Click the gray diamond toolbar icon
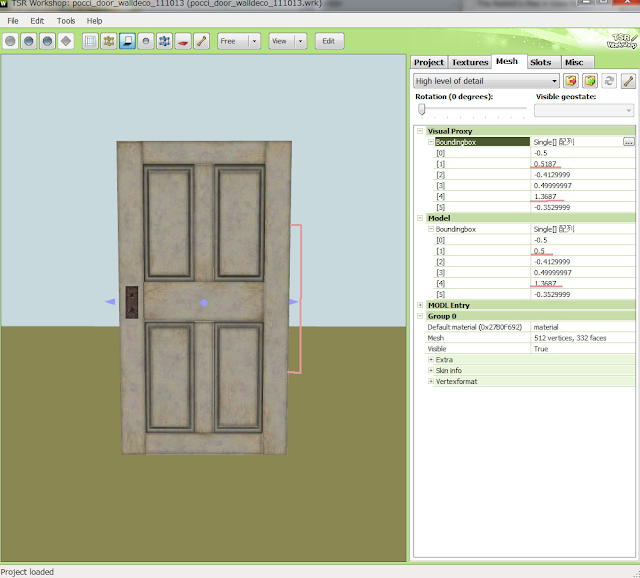Screen dimensions: 640x578 (66, 41)
